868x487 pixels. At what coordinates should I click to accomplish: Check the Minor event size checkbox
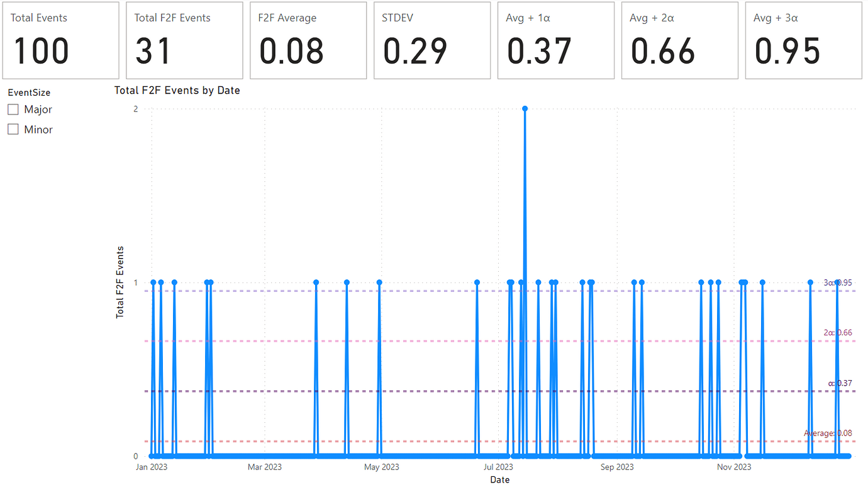(x=13, y=129)
